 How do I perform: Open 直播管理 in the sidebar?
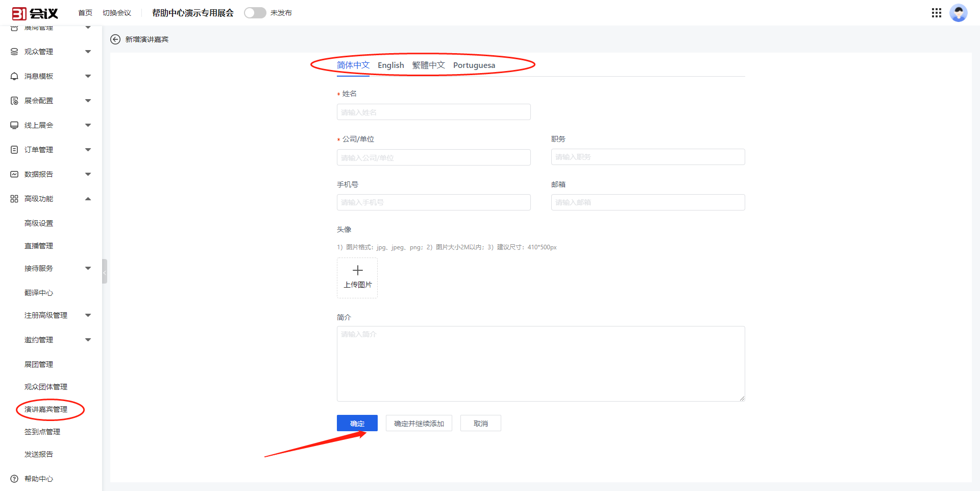(x=39, y=246)
